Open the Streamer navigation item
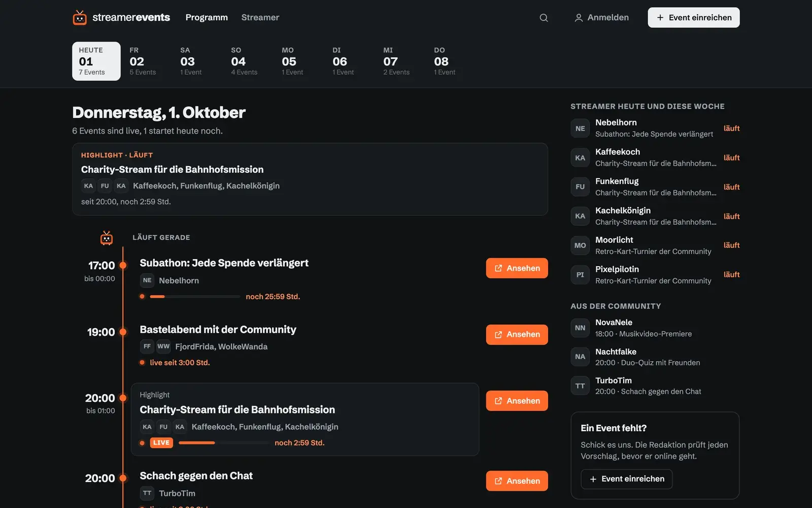This screenshot has height=508, width=812. tap(260, 18)
